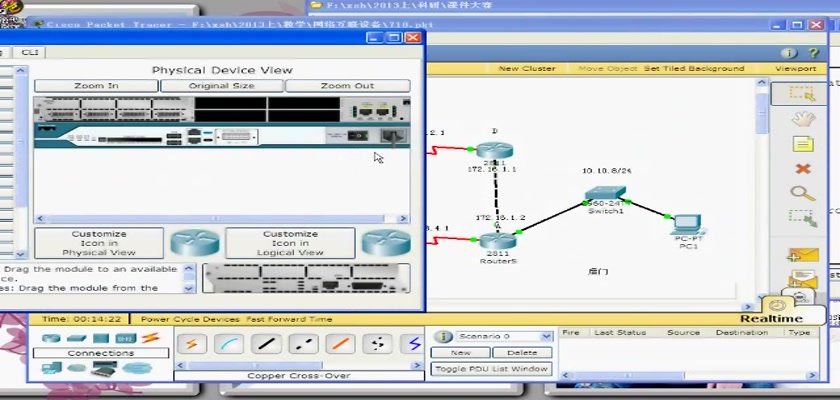
Task: Click the Delete scenario button
Action: tap(522, 352)
